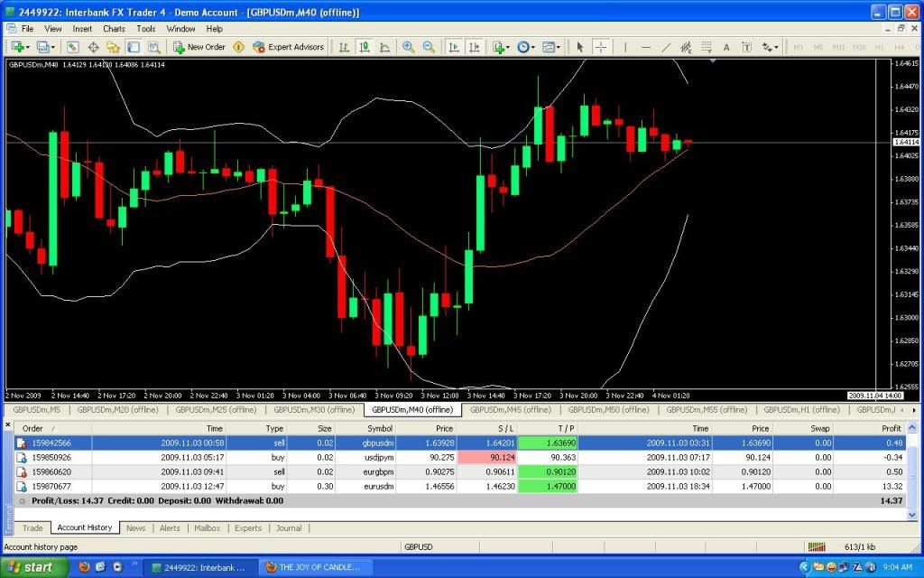The image size is (924, 578).
Task: Open the arrows objects tool
Action: coord(767,47)
